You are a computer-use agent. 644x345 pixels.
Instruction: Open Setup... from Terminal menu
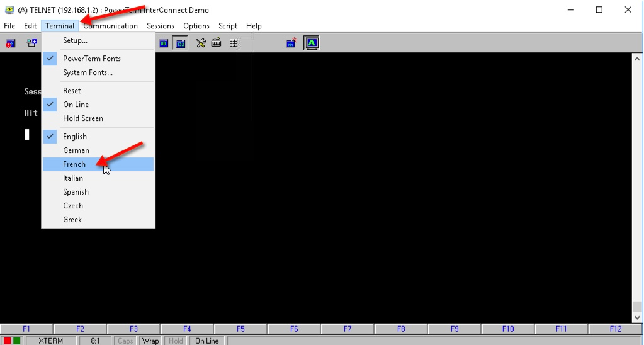click(x=98, y=40)
